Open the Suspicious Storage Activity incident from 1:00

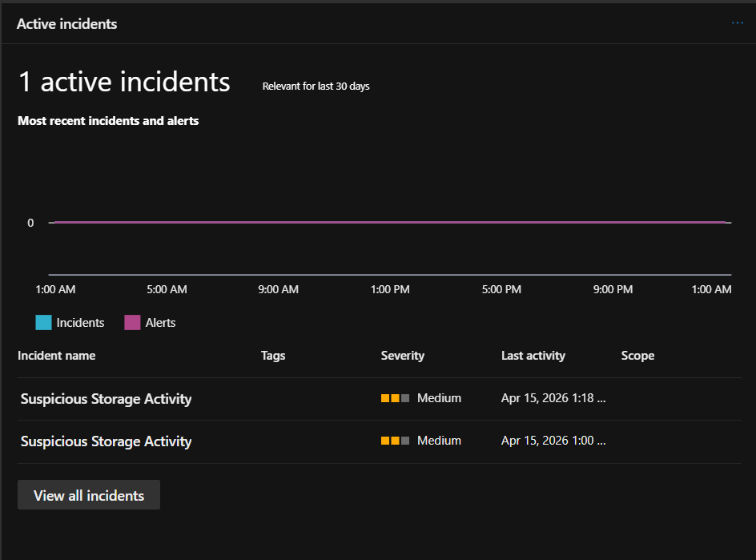(x=106, y=441)
